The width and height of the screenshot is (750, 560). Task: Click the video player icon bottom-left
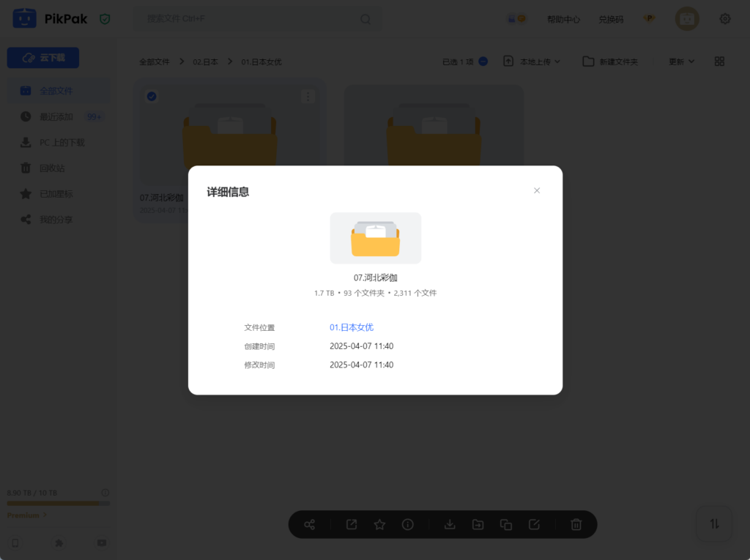pos(102,542)
